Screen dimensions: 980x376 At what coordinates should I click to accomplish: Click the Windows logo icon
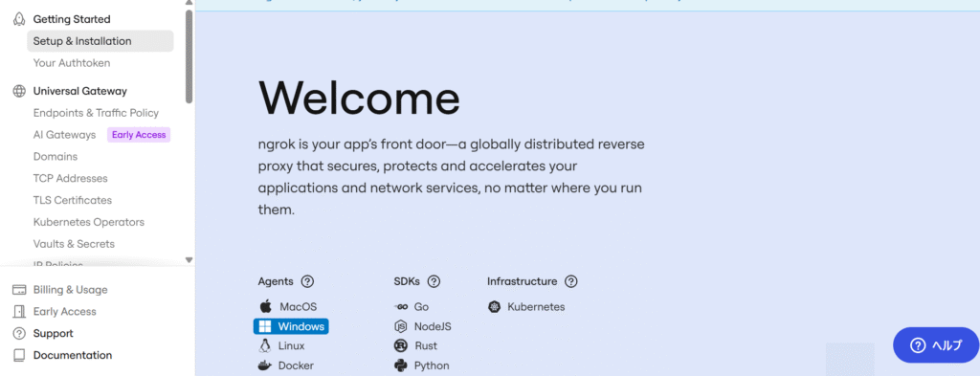265,326
